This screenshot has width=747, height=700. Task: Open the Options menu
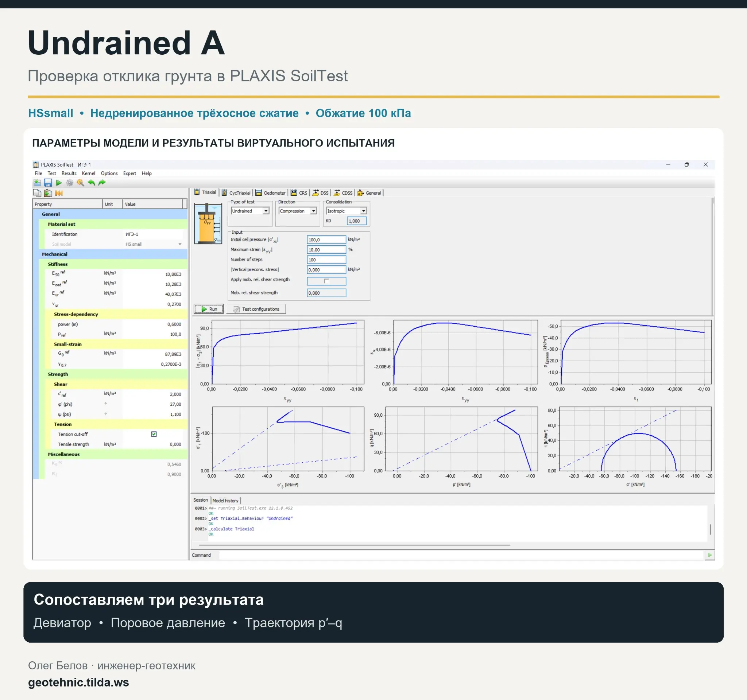click(x=109, y=174)
